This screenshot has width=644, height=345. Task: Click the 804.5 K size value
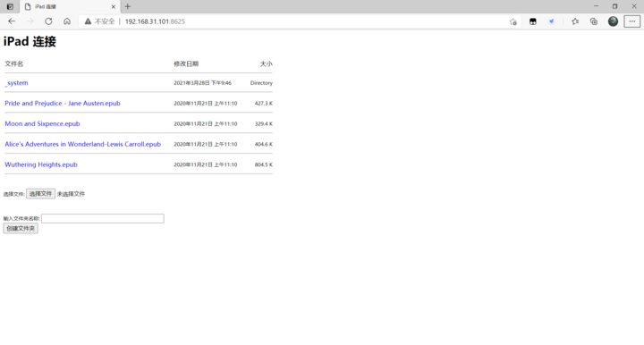click(263, 165)
